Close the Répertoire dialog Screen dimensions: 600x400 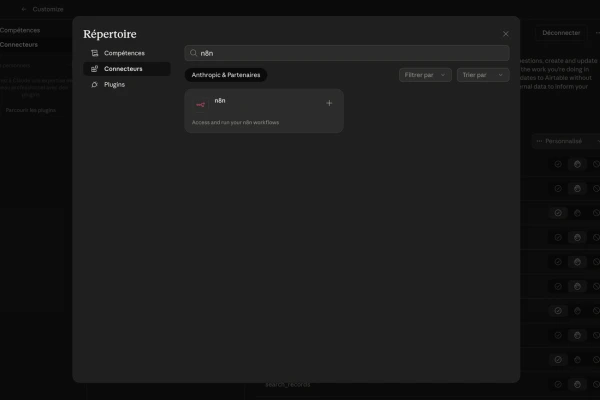(505, 34)
